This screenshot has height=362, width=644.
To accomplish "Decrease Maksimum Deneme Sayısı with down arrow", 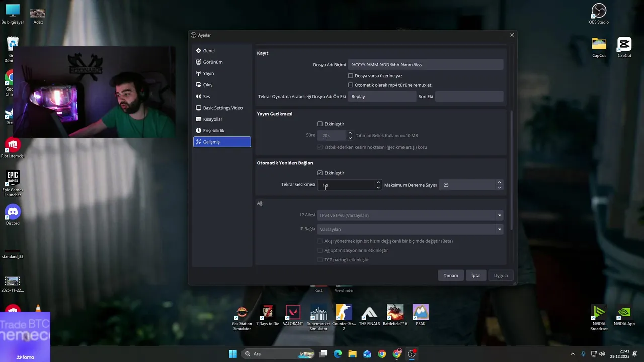I will point(499,188).
